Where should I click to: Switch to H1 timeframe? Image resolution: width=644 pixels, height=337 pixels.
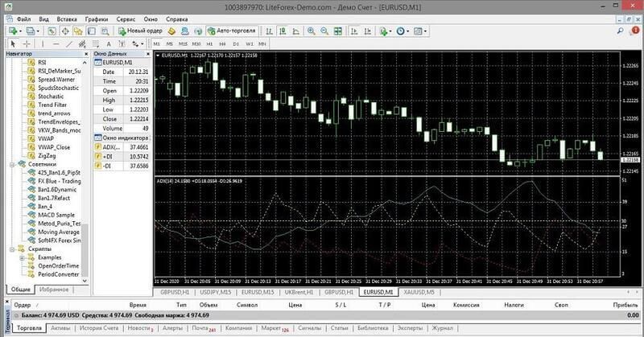[x=209, y=43]
